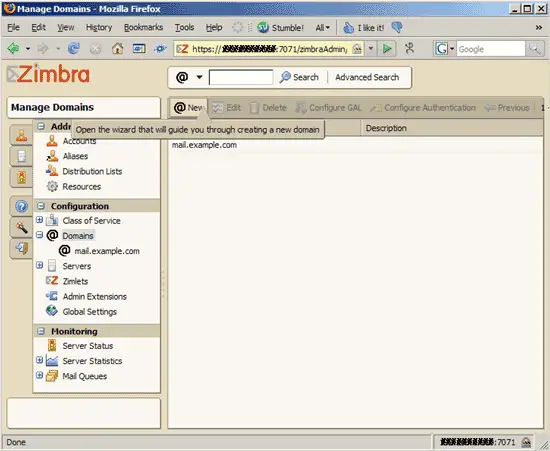Expand the Server Statistics node
Screen dimensions: 550x451
point(40,360)
